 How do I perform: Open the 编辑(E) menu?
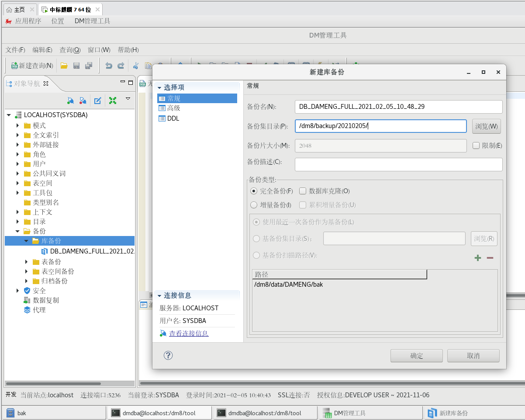(x=42, y=50)
